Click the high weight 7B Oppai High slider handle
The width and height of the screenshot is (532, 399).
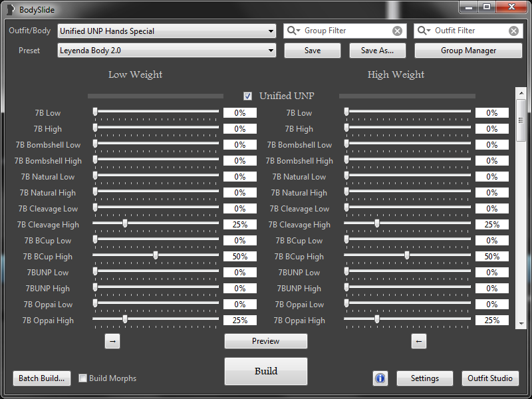click(x=377, y=319)
